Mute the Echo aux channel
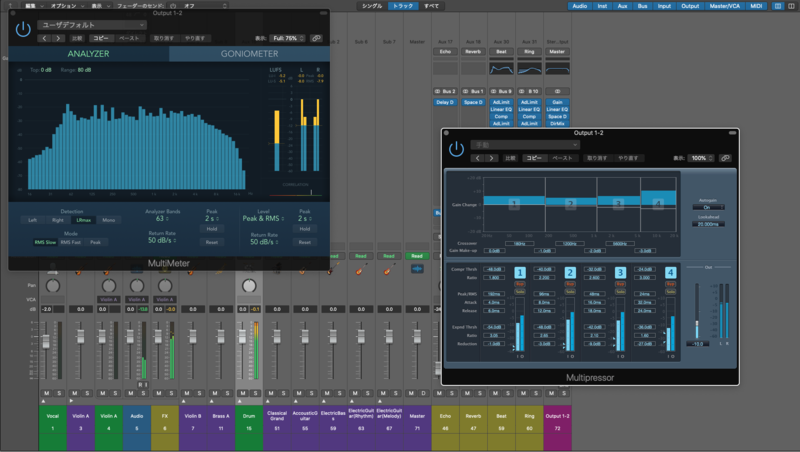The image size is (800, 452). click(x=439, y=393)
